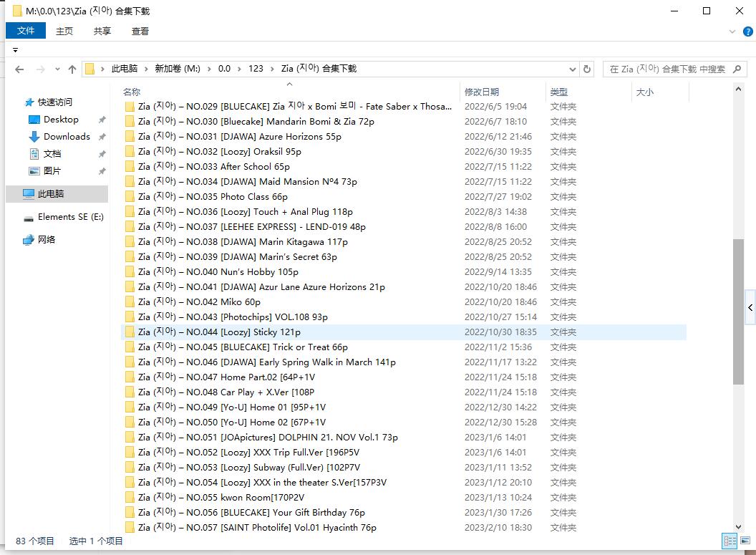The image size is (756, 555).
Task: Expand chevron after 此电脑 breadcrumb
Action: 146,69
